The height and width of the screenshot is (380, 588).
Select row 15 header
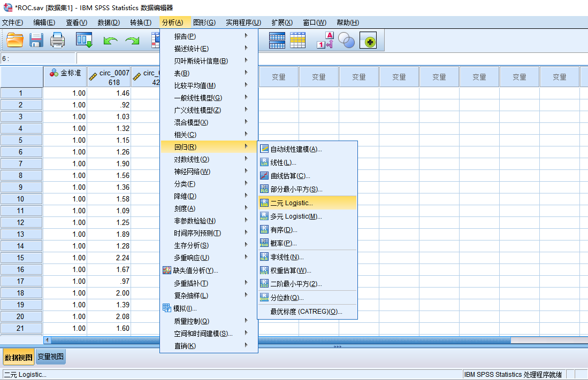21,258
